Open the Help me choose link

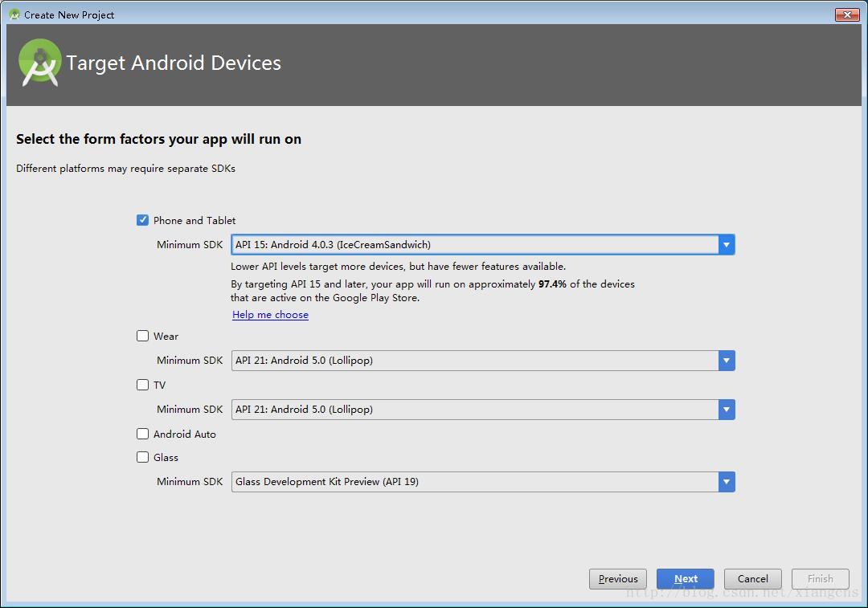pos(270,315)
